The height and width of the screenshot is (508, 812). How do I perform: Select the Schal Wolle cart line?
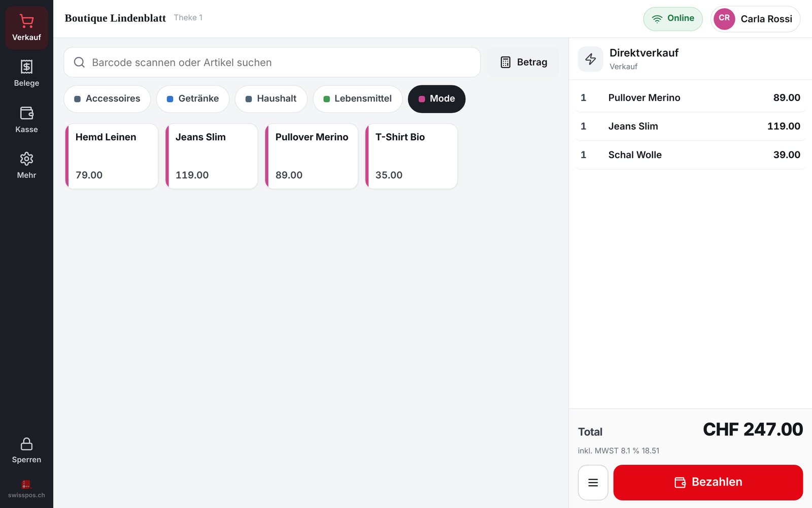690,155
